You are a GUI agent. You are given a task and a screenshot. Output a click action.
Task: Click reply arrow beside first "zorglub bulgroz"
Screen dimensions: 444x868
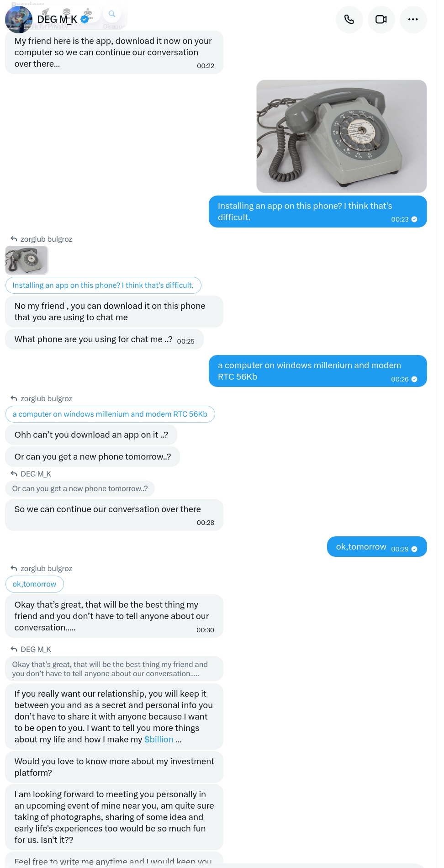(x=14, y=239)
